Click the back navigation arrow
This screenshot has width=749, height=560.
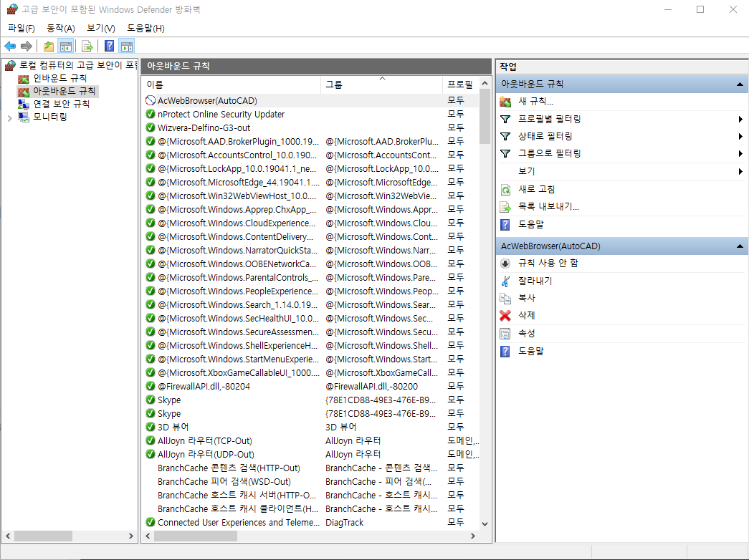(x=9, y=45)
